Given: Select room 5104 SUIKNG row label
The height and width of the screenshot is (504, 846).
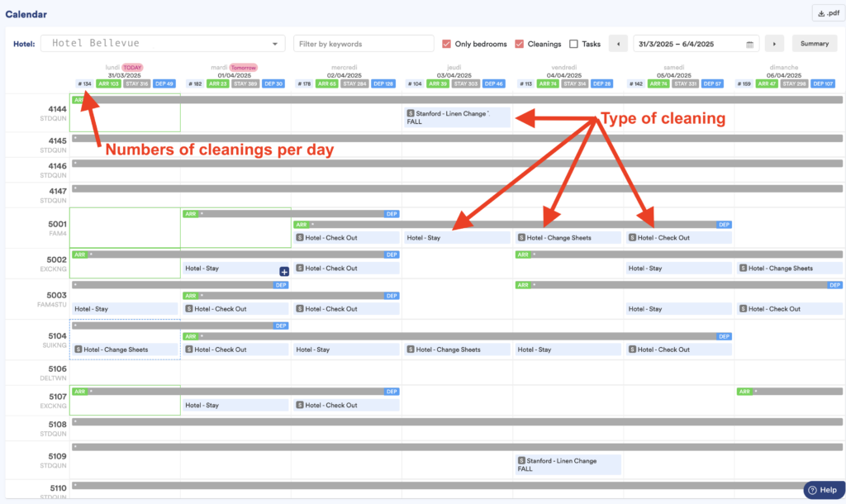Looking at the screenshot, I should tap(56, 340).
